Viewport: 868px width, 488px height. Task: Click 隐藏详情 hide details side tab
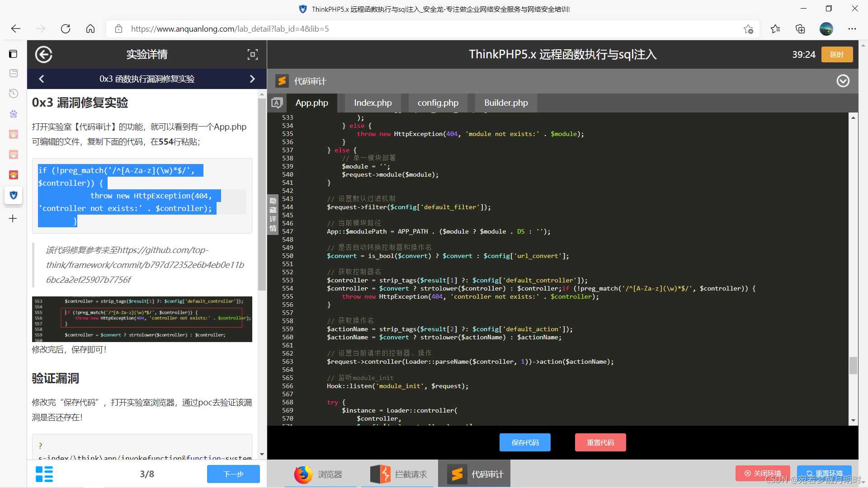point(273,214)
